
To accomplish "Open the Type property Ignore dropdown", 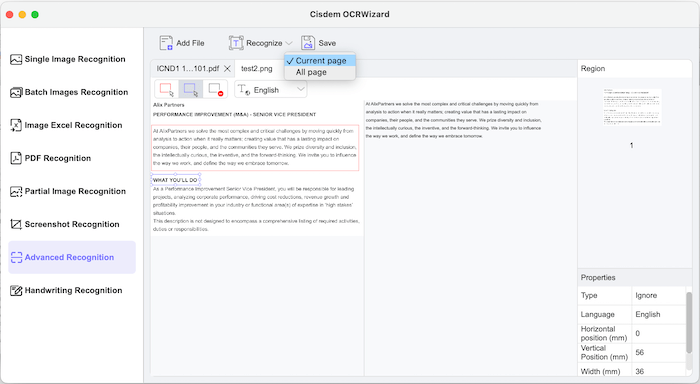I will pos(658,296).
